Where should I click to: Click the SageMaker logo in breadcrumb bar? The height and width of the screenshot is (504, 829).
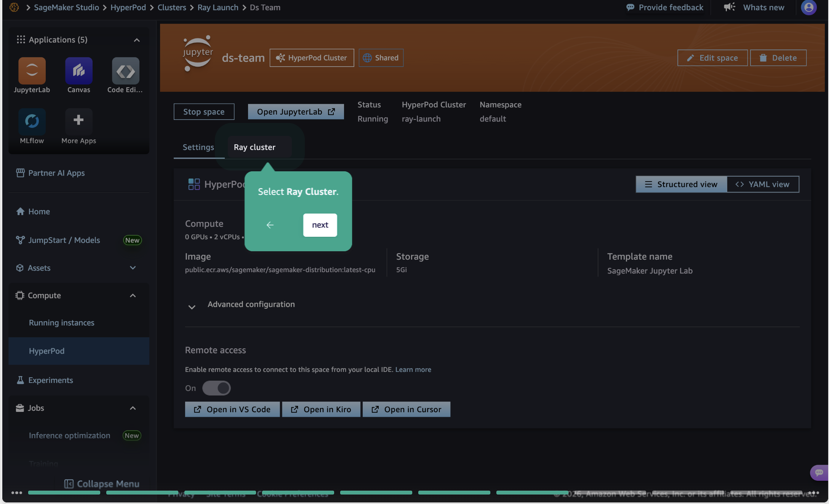pos(14,7)
